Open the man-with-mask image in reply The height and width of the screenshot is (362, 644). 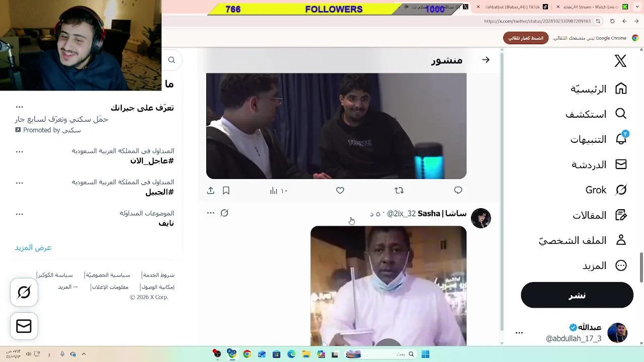388,286
